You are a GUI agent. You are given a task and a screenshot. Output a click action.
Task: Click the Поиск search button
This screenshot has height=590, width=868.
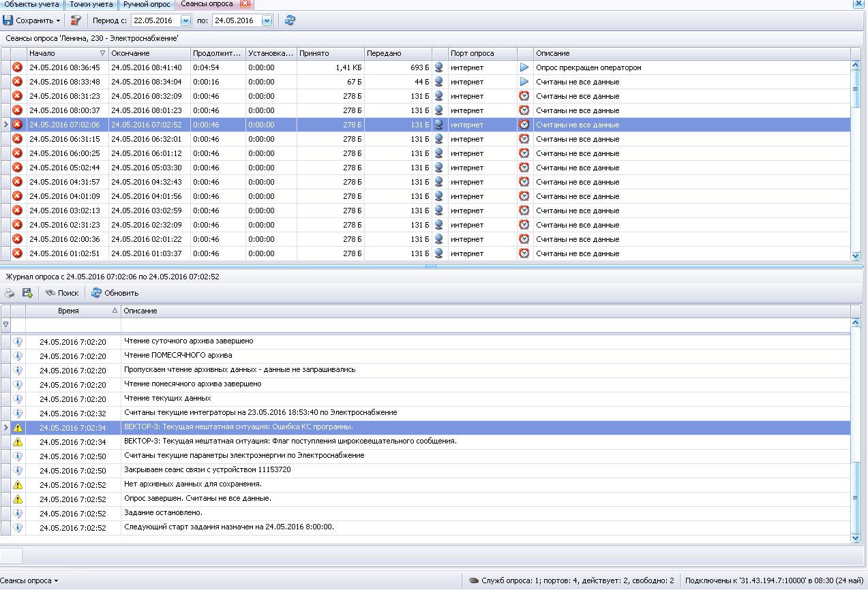pos(62,293)
